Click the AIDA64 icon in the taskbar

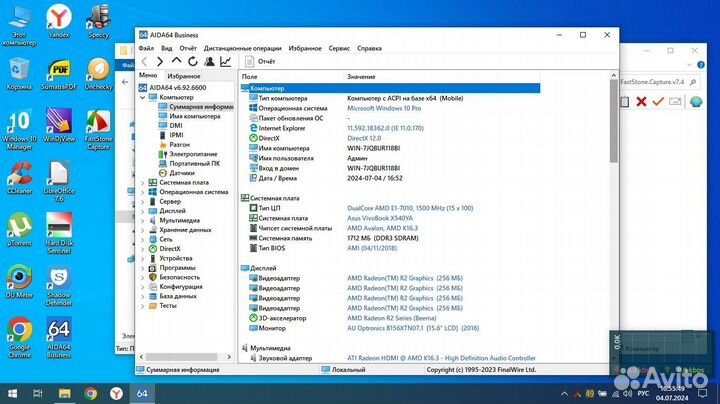click(x=142, y=394)
